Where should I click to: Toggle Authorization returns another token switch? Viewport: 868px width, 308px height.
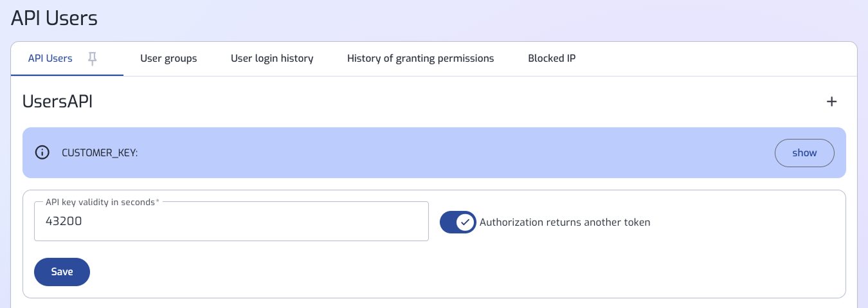click(458, 222)
